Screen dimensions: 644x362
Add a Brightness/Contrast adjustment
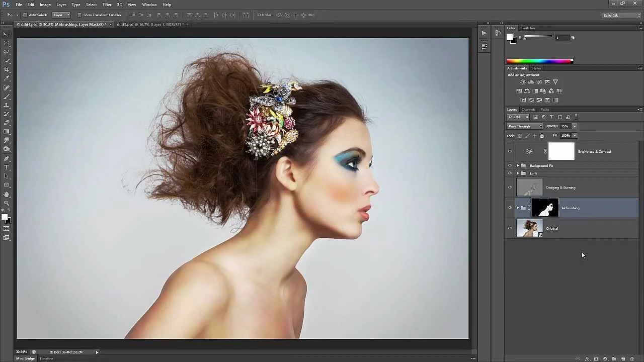click(522, 81)
